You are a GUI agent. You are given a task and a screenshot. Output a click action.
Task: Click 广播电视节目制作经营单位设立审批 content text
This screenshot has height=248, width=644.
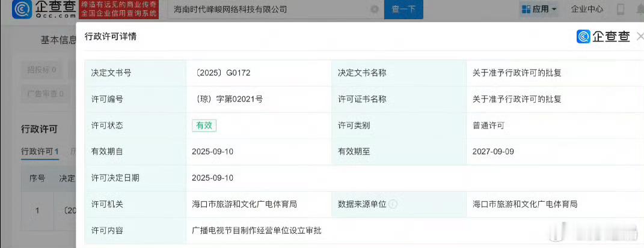[257, 231]
